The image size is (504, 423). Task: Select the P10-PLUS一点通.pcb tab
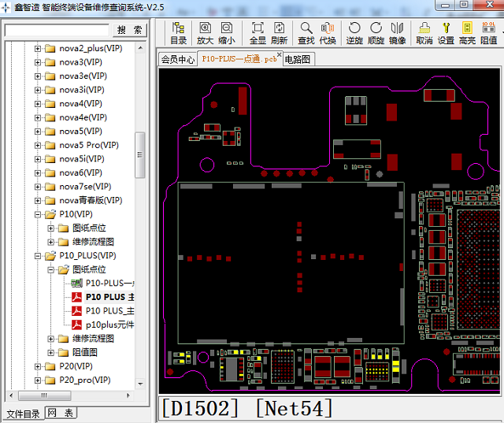click(x=239, y=59)
